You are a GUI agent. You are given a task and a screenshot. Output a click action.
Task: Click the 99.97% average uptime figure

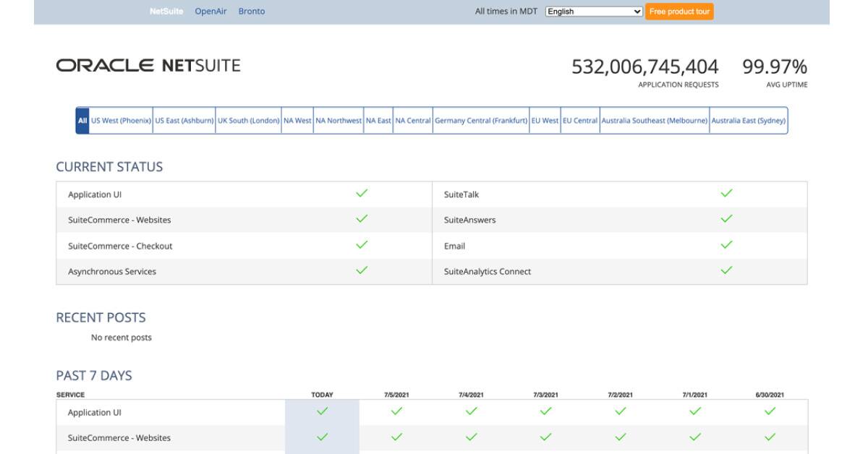pos(775,67)
